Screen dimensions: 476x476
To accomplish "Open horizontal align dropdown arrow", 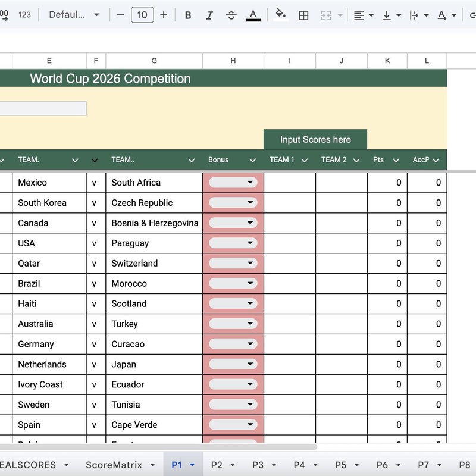I will [371, 15].
